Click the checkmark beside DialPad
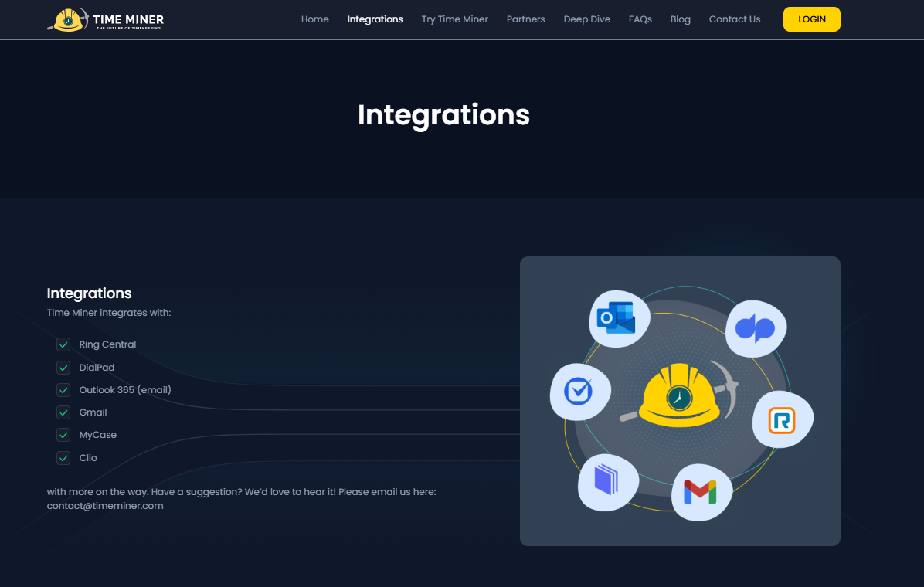The width and height of the screenshot is (924, 587). click(x=63, y=368)
